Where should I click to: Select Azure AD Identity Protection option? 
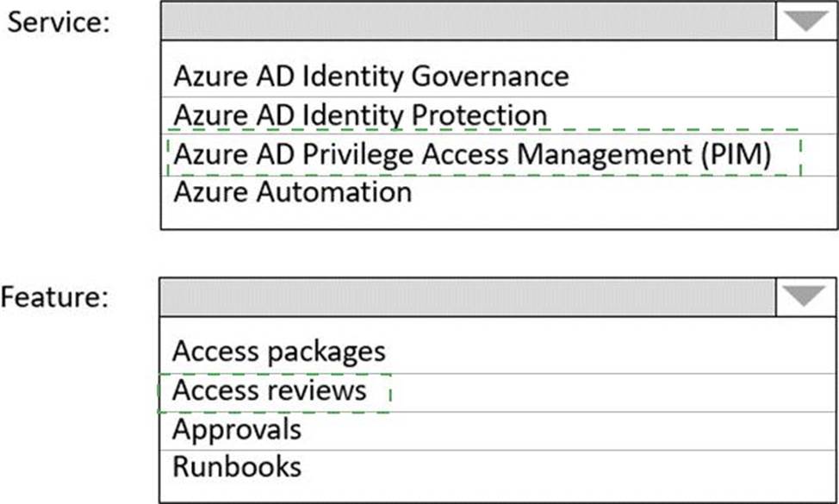[360, 115]
